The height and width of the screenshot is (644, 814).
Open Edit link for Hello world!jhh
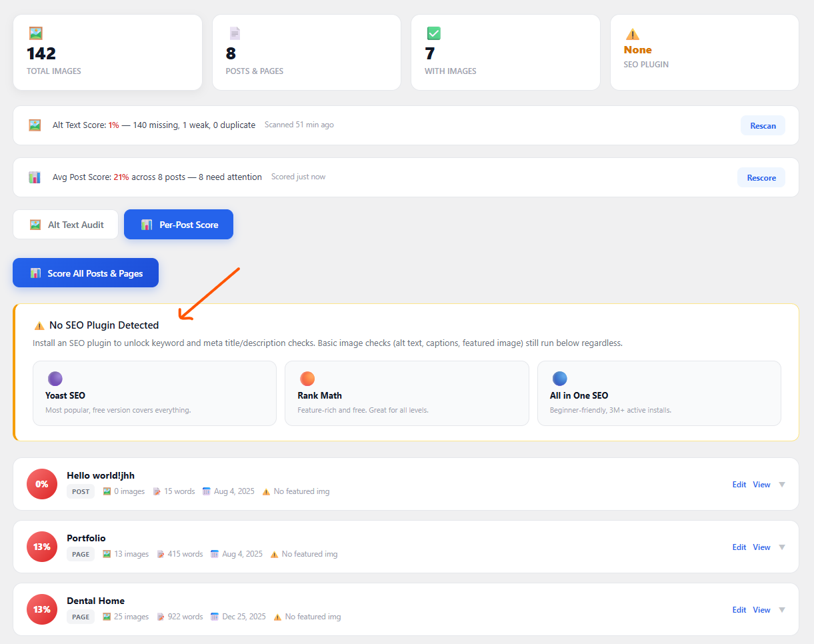(x=739, y=485)
